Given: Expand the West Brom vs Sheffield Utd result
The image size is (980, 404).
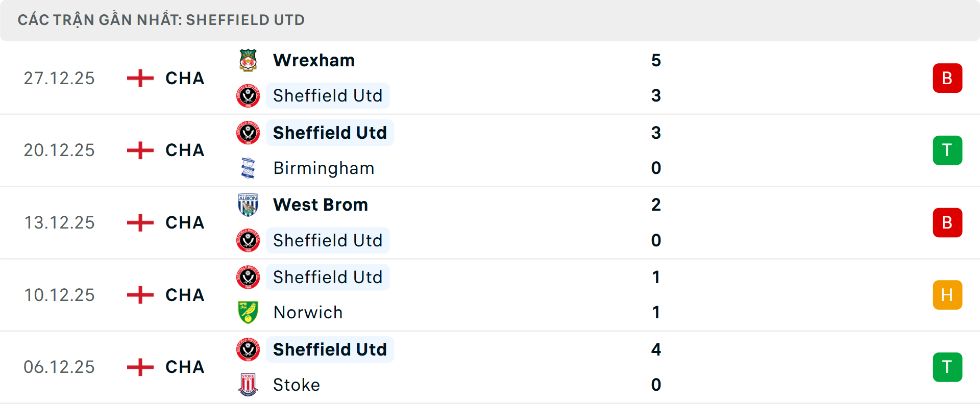Looking at the screenshot, I should 490,222.
